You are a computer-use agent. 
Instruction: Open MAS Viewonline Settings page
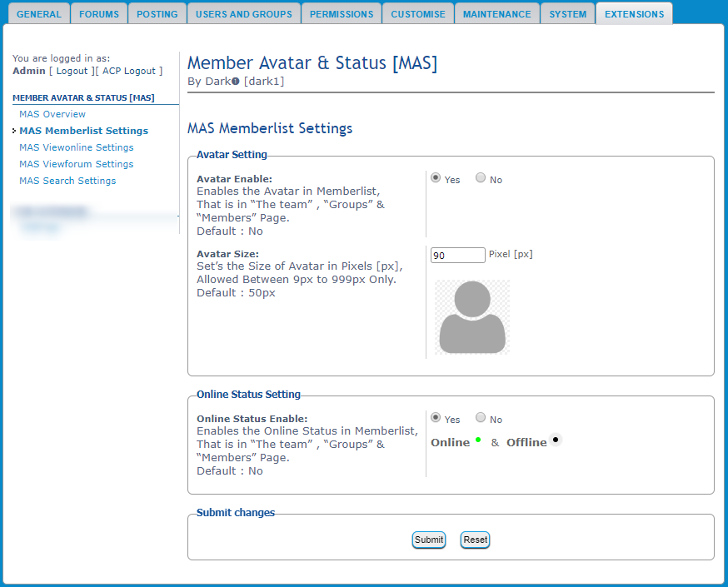pyautogui.click(x=77, y=147)
